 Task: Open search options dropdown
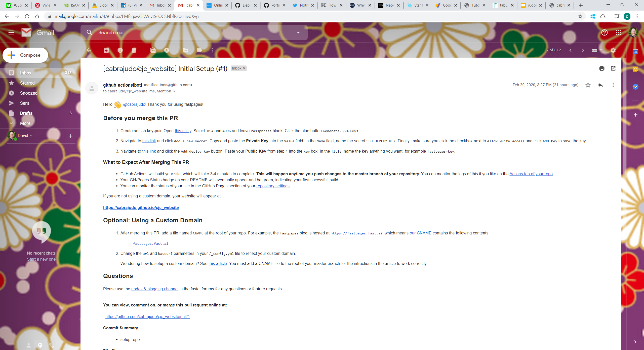tap(298, 32)
